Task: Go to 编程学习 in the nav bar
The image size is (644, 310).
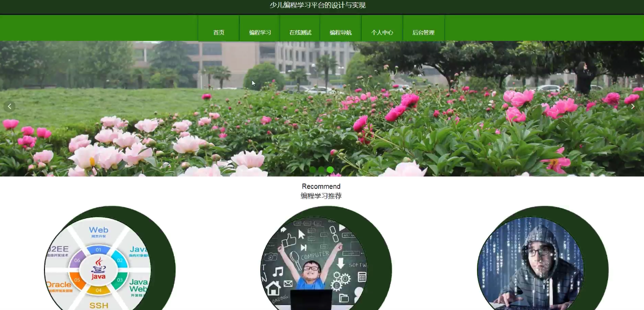Action: tap(260, 32)
